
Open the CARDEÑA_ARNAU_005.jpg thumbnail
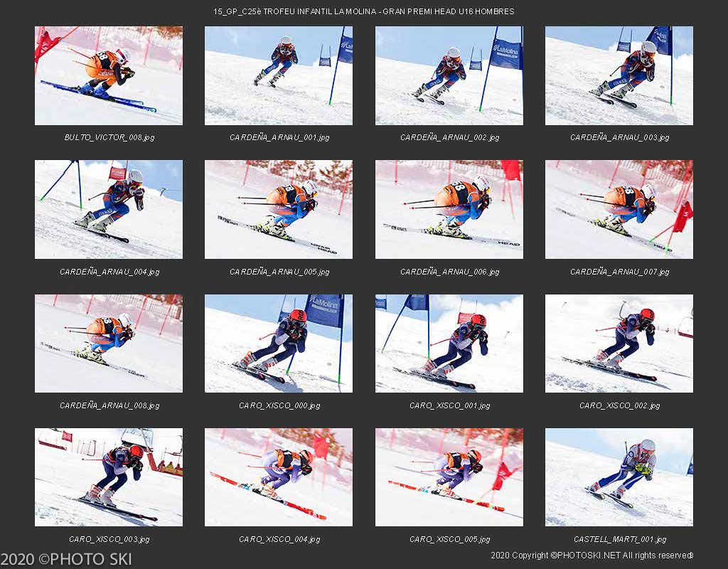[x=279, y=210]
